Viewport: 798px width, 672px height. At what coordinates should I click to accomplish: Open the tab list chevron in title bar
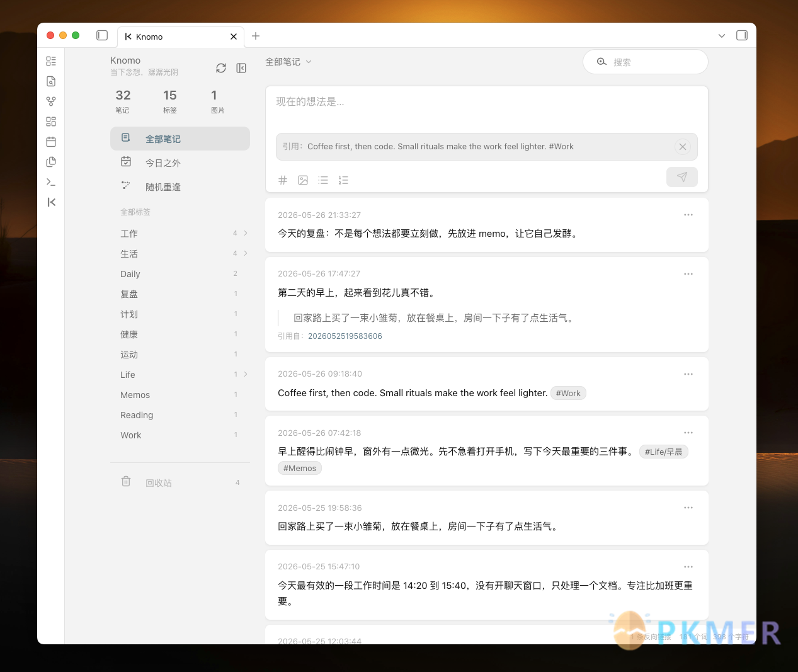coord(722,36)
